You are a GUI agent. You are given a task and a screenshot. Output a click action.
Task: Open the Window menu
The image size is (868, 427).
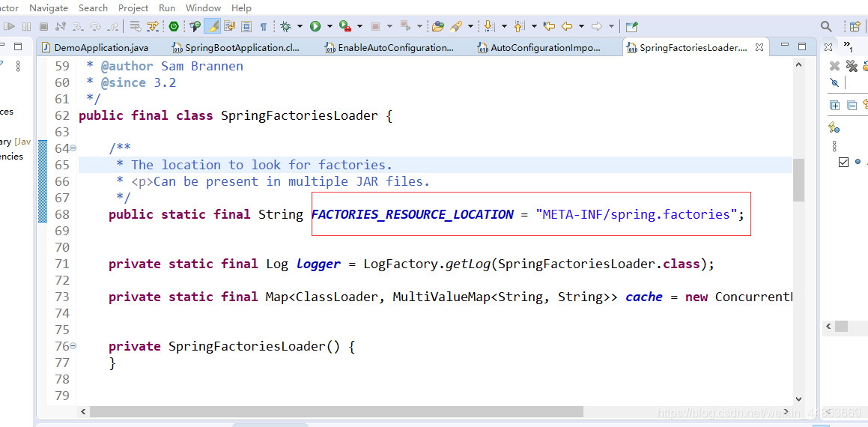point(203,7)
